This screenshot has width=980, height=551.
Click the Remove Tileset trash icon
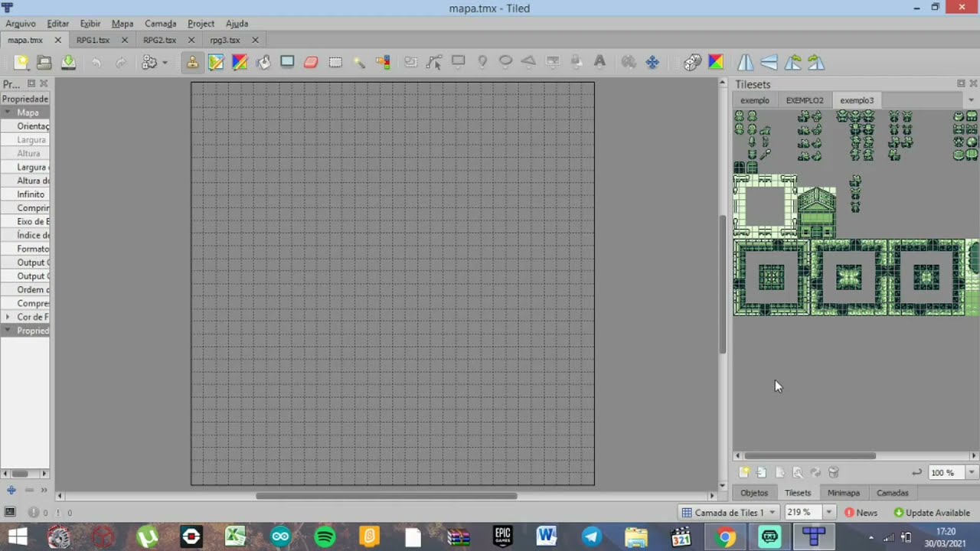[x=834, y=473]
